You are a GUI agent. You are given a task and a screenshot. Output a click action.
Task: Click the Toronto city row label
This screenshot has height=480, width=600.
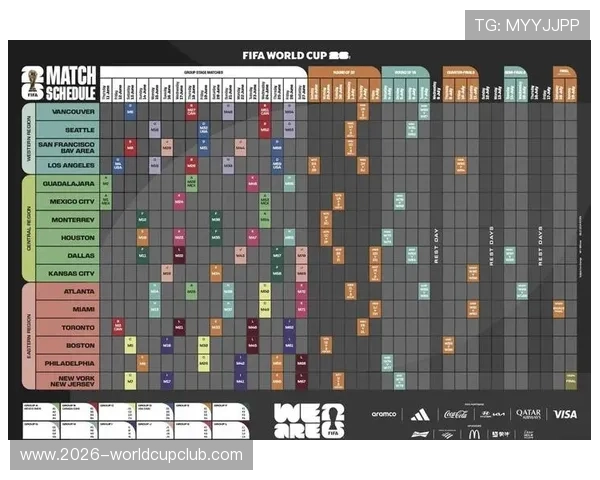[68, 327]
